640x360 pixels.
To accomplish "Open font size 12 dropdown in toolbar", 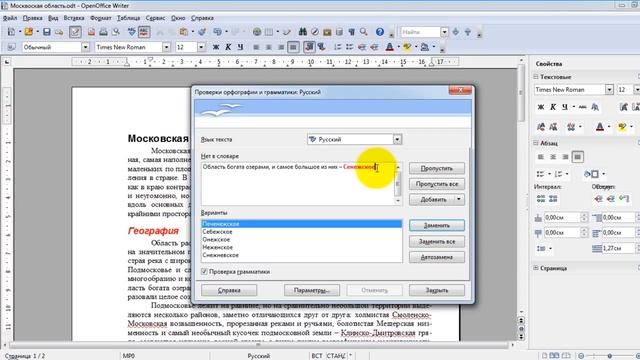I will 201,47.
